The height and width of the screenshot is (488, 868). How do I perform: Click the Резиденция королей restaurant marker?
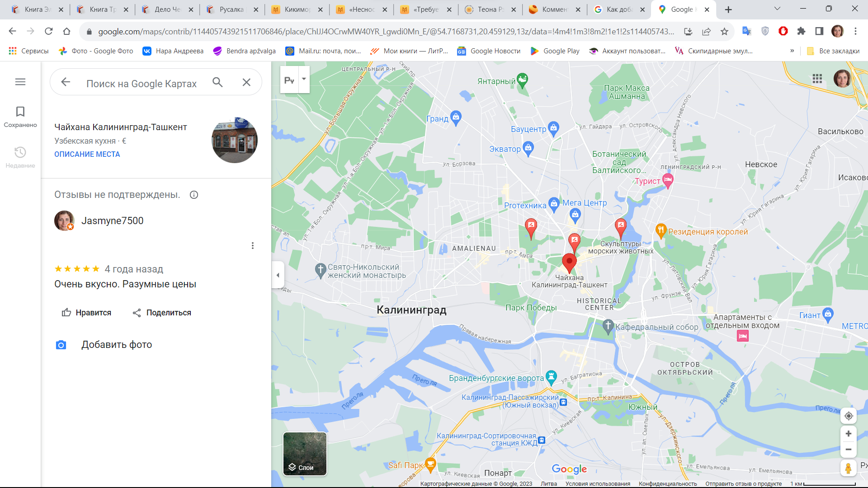point(660,231)
